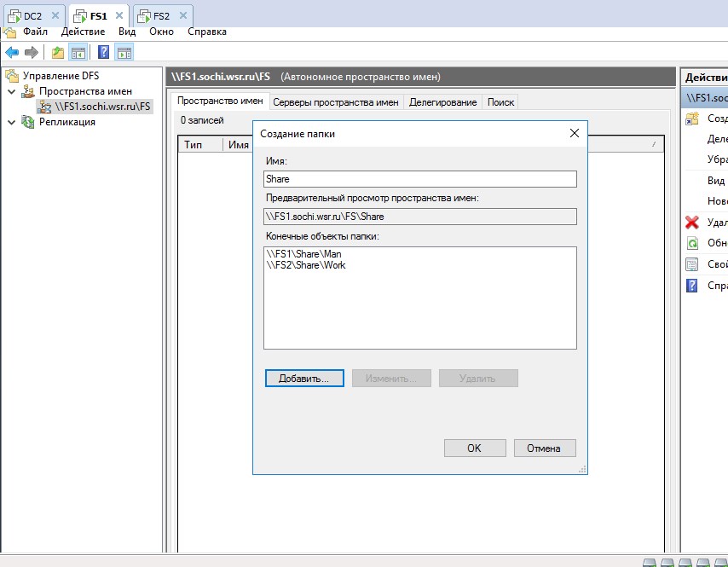The height and width of the screenshot is (567, 728).
Task: Click the Репликация tree icon
Action: 28,122
